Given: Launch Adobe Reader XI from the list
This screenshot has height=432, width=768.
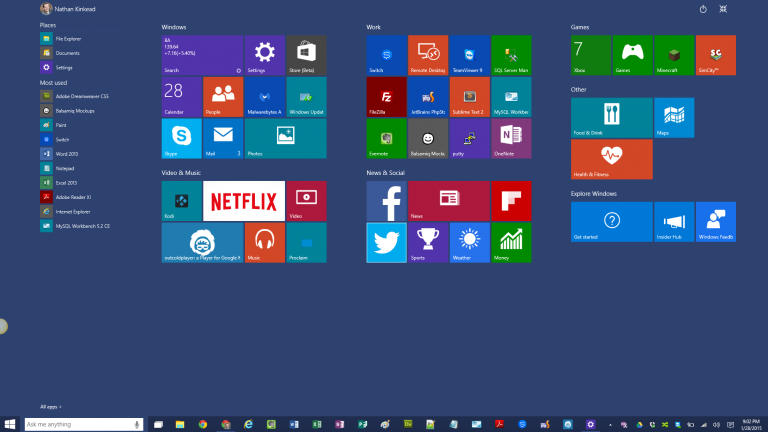Looking at the screenshot, I should [66, 197].
